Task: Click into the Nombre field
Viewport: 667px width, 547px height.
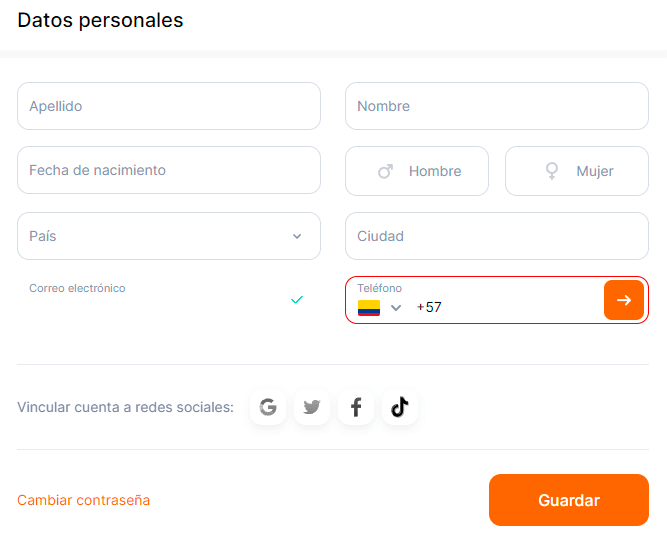Action: tap(497, 106)
